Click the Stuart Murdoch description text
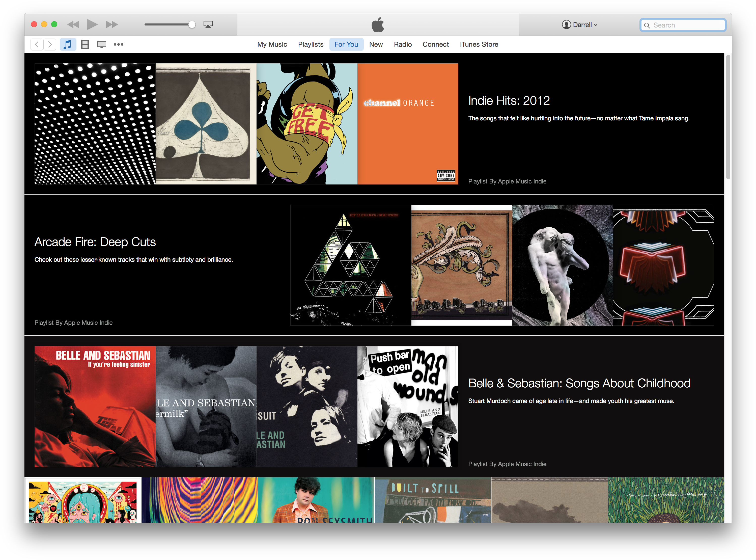This screenshot has height=560, width=756. (571, 401)
